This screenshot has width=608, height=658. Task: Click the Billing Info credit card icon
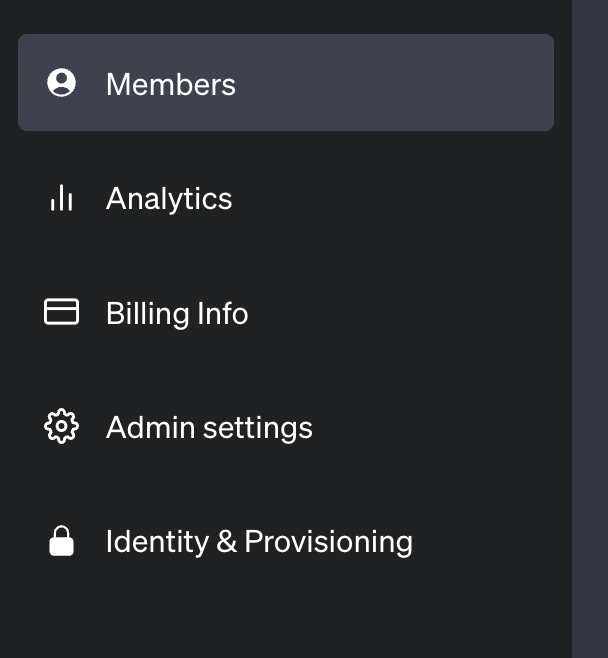(61, 312)
